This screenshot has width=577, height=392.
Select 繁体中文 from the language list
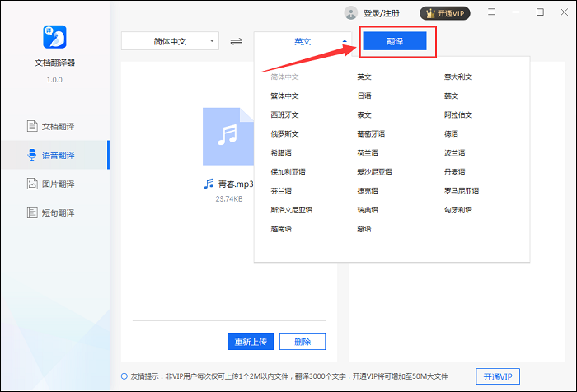[x=284, y=96]
